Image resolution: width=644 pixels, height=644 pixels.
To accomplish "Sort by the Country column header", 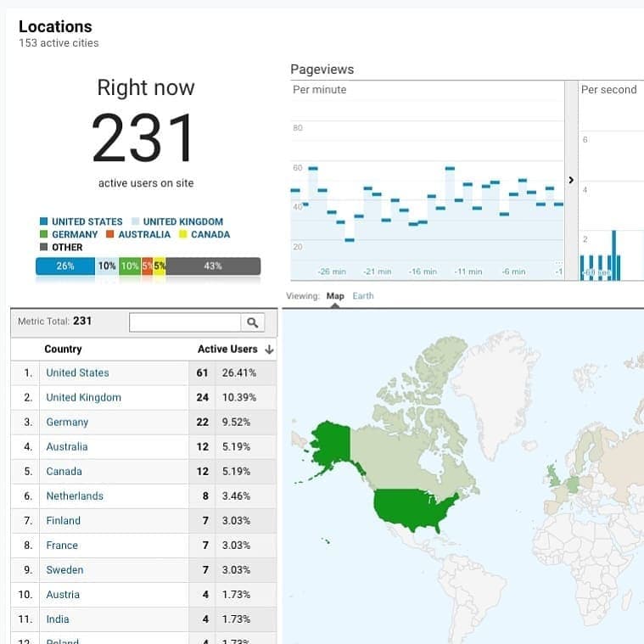I will click(x=63, y=350).
